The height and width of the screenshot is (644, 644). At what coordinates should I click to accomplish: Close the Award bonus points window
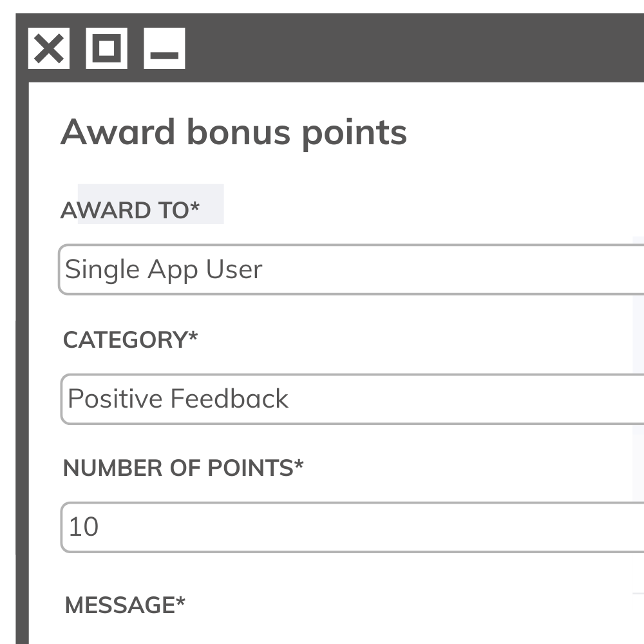[x=50, y=49]
